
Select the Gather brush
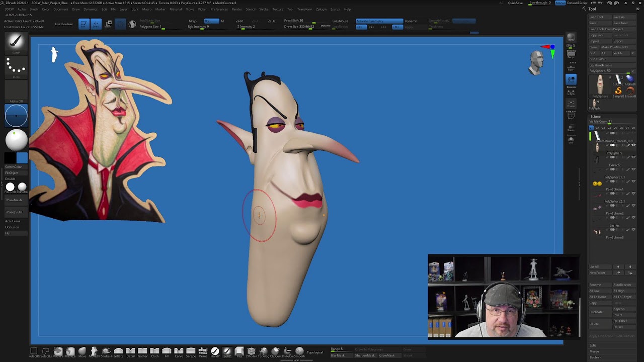click(142, 352)
